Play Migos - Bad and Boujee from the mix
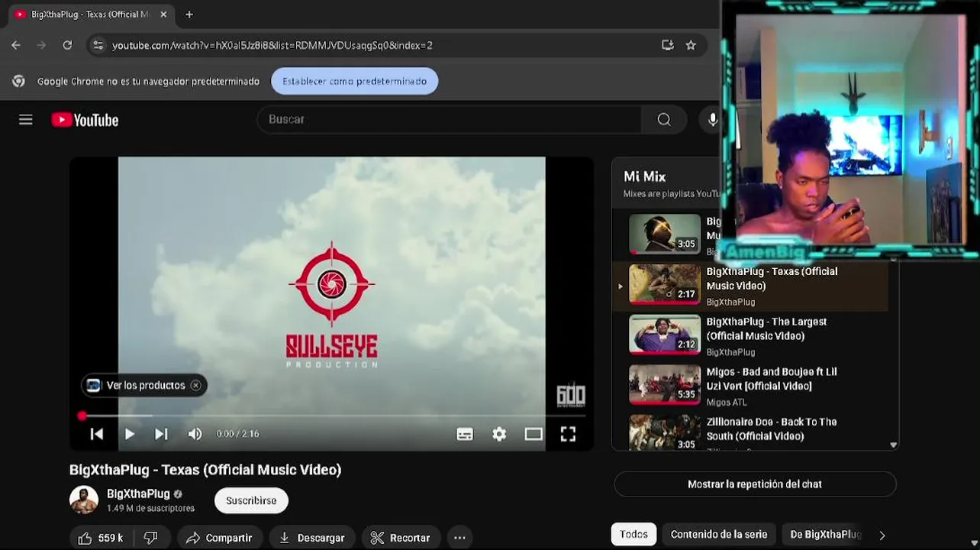This screenshot has height=550, width=980. [750, 387]
